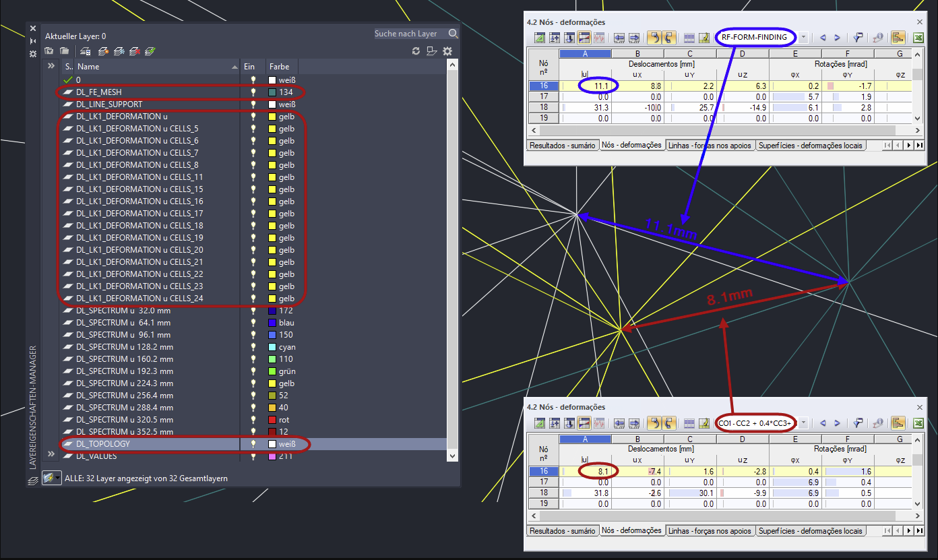This screenshot has height=560, width=938.
Task: Click the new layer icon
Action: click(103, 51)
